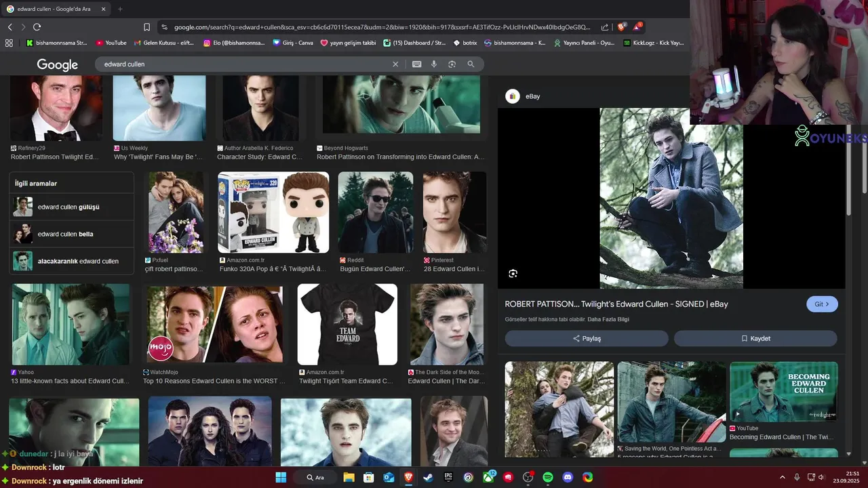Click 'Why Twilight Fans May Be' Us Weekly caption
This screenshot has height=488, width=868.
pos(158,157)
